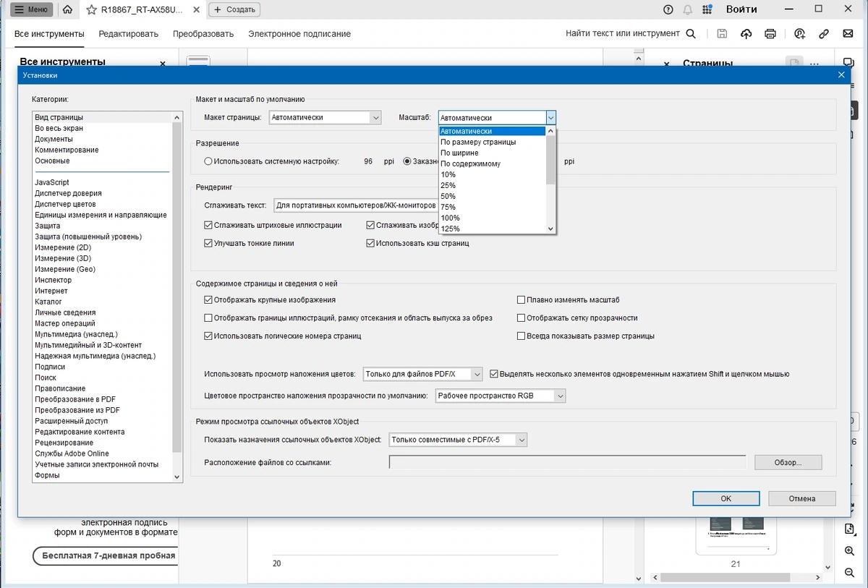Open the notifications bell icon
The image size is (868, 588).
tap(687, 9)
